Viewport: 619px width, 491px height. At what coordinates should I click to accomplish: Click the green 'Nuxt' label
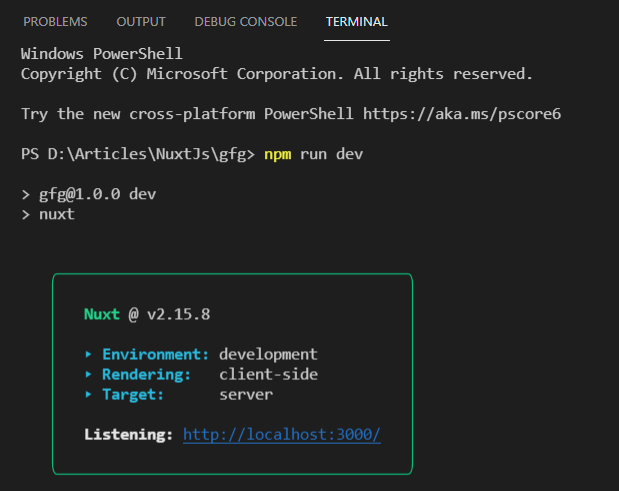point(102,314)
